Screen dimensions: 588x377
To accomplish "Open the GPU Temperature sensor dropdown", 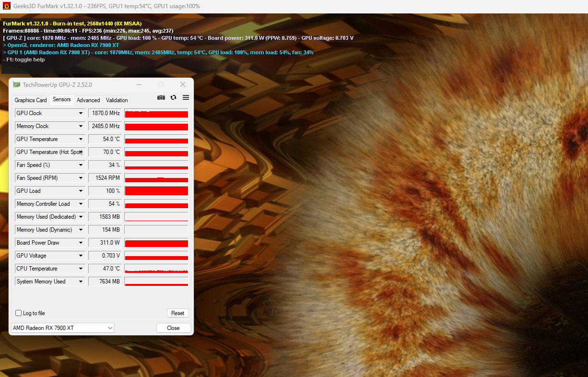I will [81, 139].
